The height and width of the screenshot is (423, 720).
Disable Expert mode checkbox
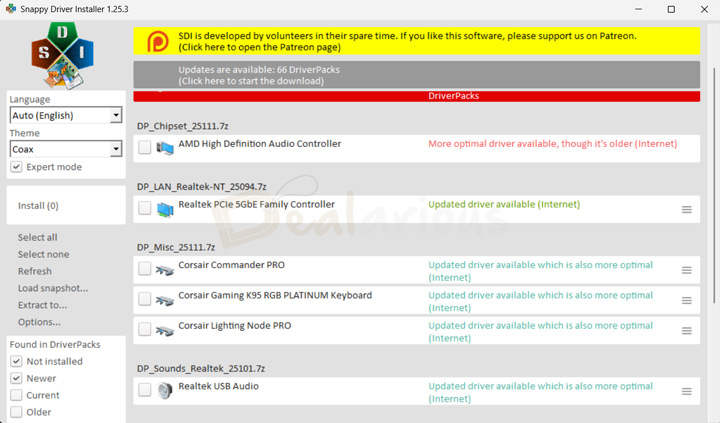click(x=16, y=167)
